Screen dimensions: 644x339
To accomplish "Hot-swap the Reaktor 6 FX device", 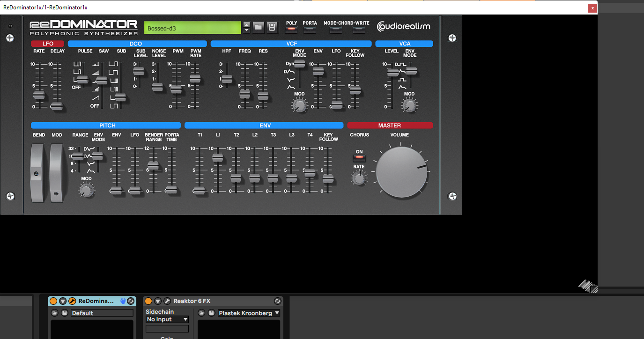I will click(x=277, y=301).
